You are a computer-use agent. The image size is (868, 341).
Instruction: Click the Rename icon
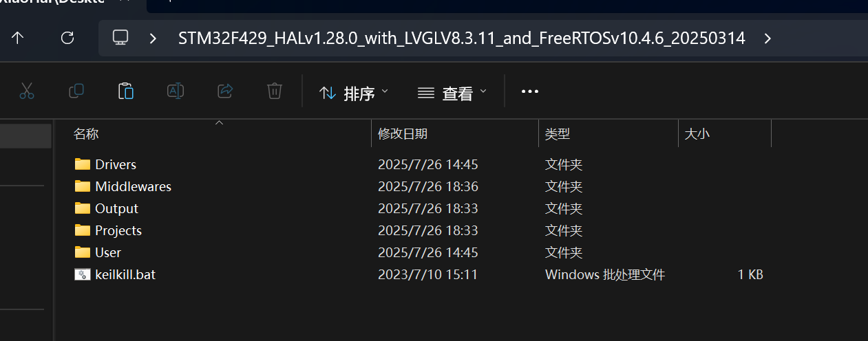click(176, 91)
